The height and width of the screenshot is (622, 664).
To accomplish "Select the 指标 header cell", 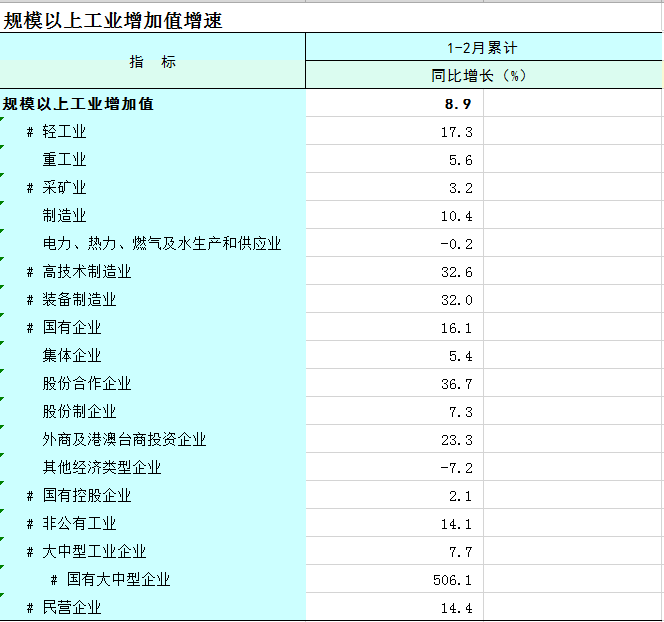I will tap(152, 62).
